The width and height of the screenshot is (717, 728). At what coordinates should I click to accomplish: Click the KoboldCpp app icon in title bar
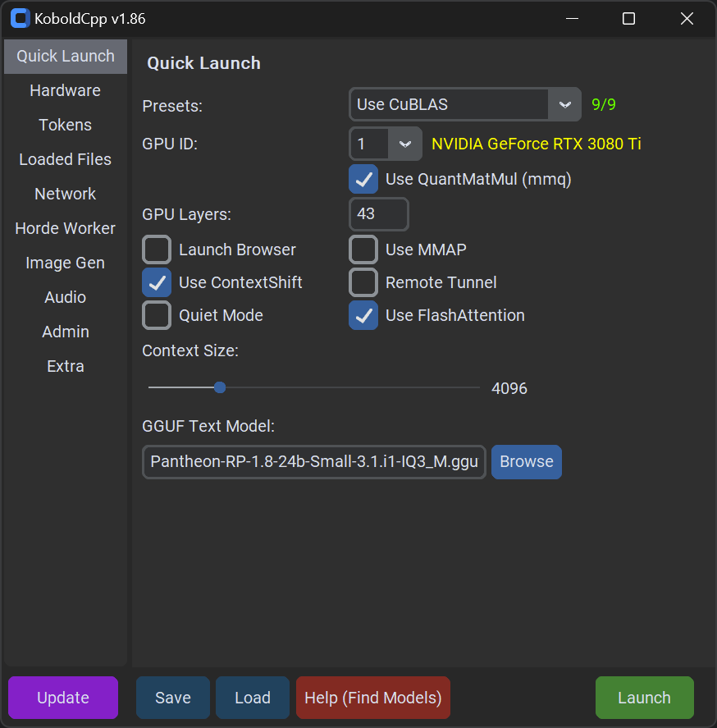click(x=20, y=19)
